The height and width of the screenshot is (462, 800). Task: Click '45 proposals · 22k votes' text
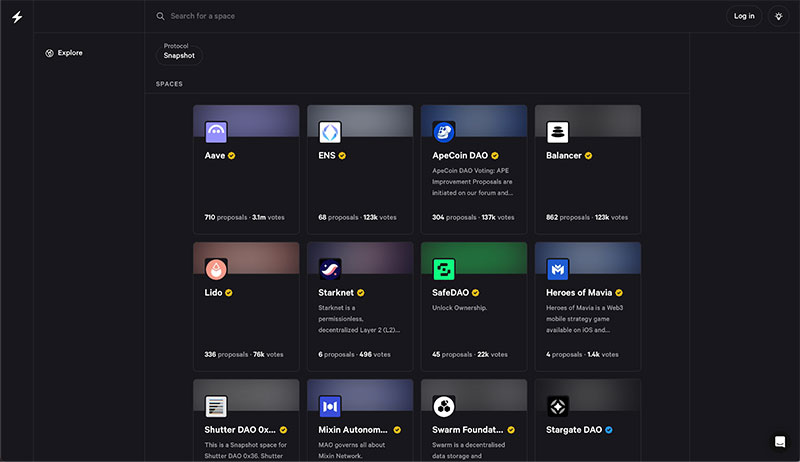click(x=470, y=354)
